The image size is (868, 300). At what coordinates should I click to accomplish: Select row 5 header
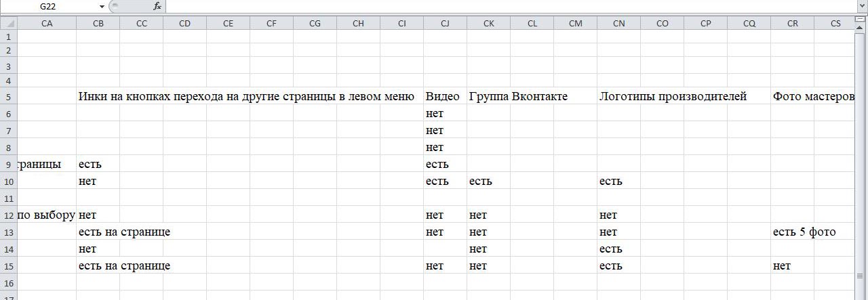[8, 97]
